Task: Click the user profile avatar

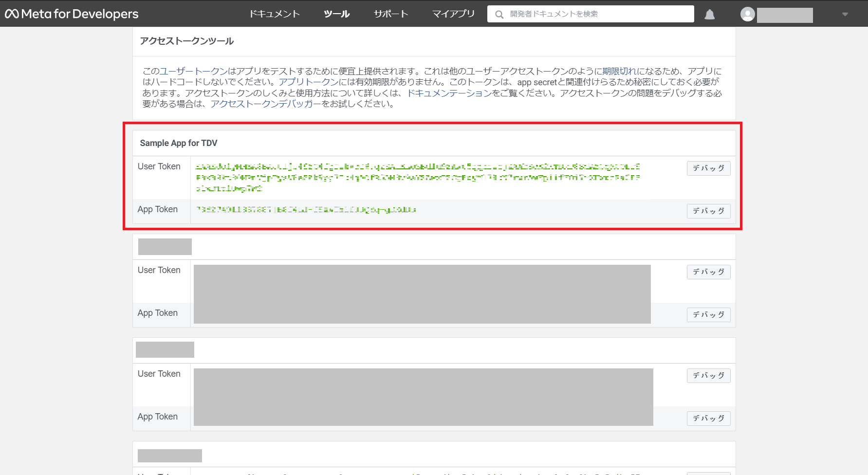Action: (747, 14)
